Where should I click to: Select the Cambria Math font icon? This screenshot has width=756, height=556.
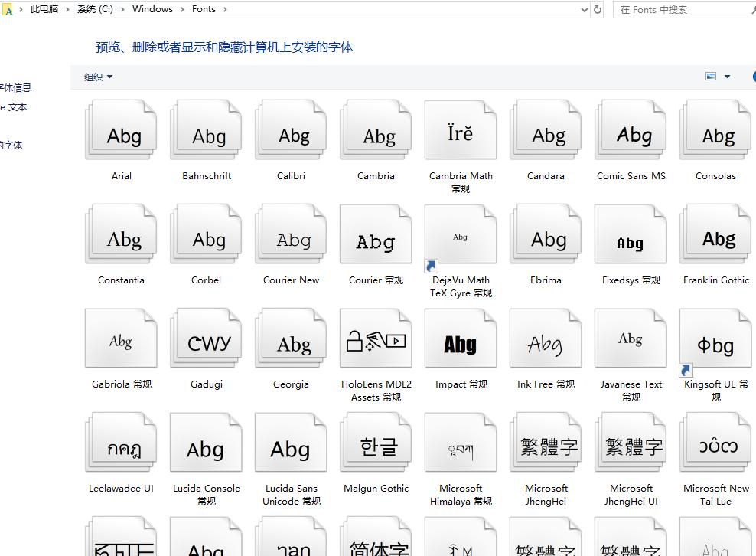461,129
